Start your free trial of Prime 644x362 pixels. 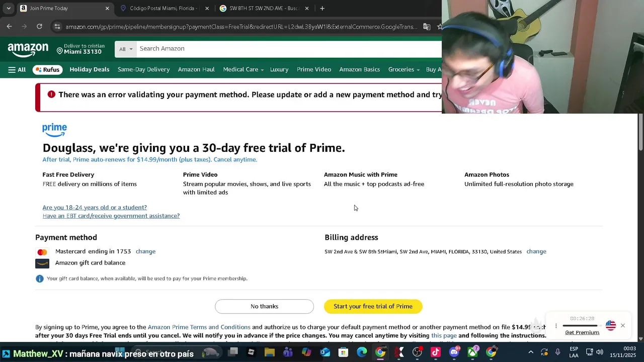(x=373, y=306)
